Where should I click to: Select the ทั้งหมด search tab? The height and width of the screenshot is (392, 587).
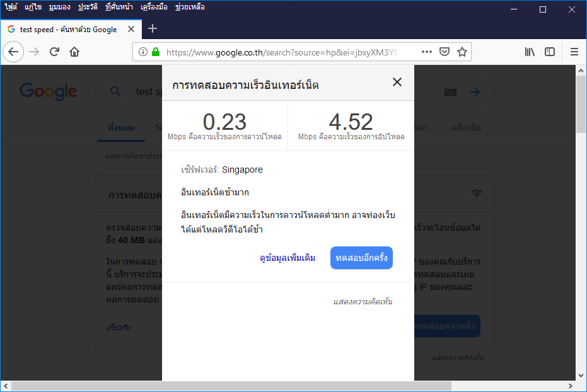pos(121,128)
